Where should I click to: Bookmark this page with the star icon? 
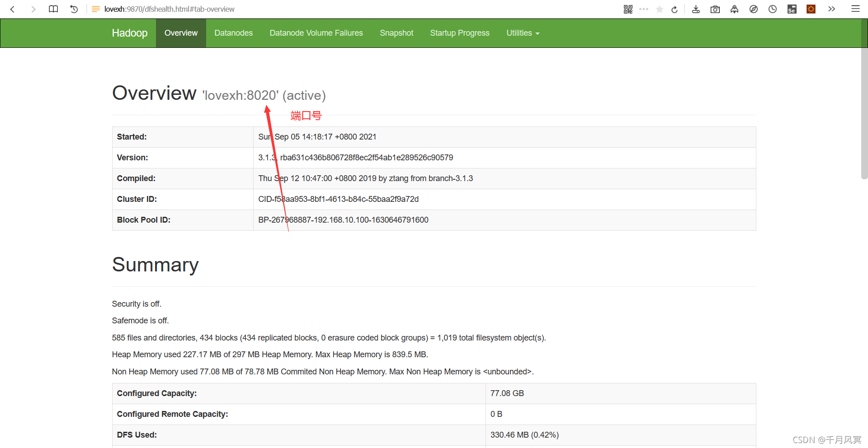(660, 9)
